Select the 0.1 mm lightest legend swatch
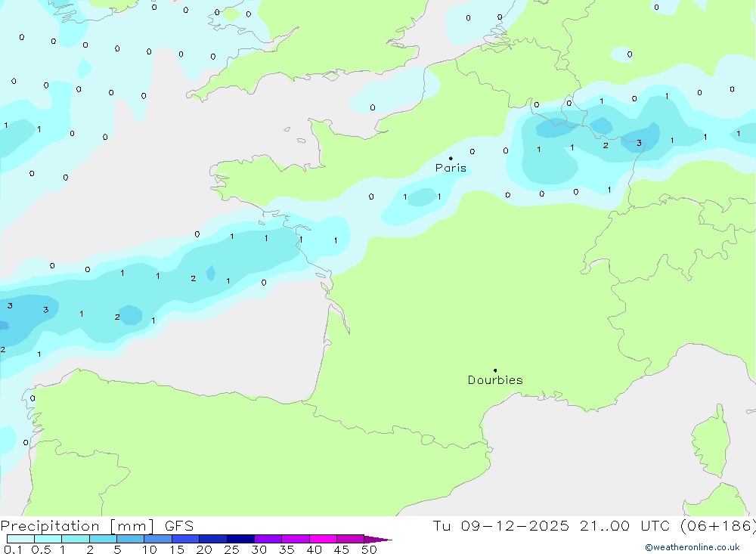Viewport: 756px width, 554px height. click(20, 539)
